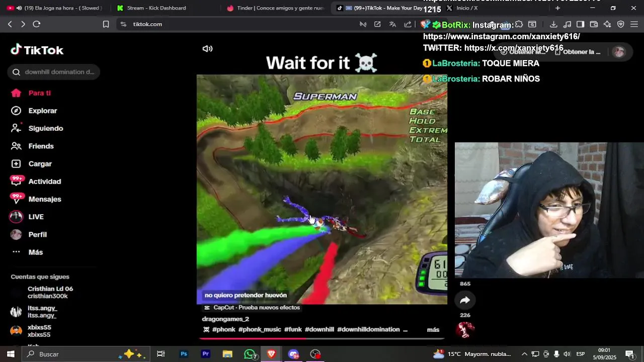Bookmark this page with the bookmark icon
This screenshot has width=644, height=362.
pyautogui.click(x=106, y=24)
